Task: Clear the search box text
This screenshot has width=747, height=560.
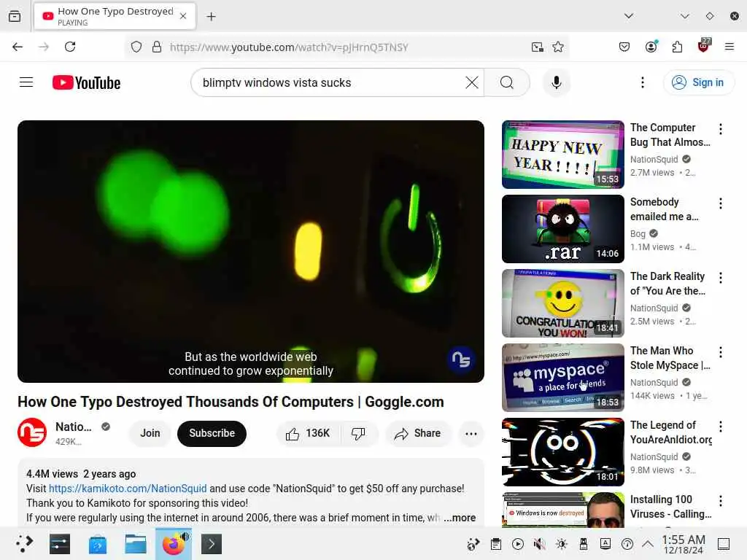Action: tap(472, 82)
